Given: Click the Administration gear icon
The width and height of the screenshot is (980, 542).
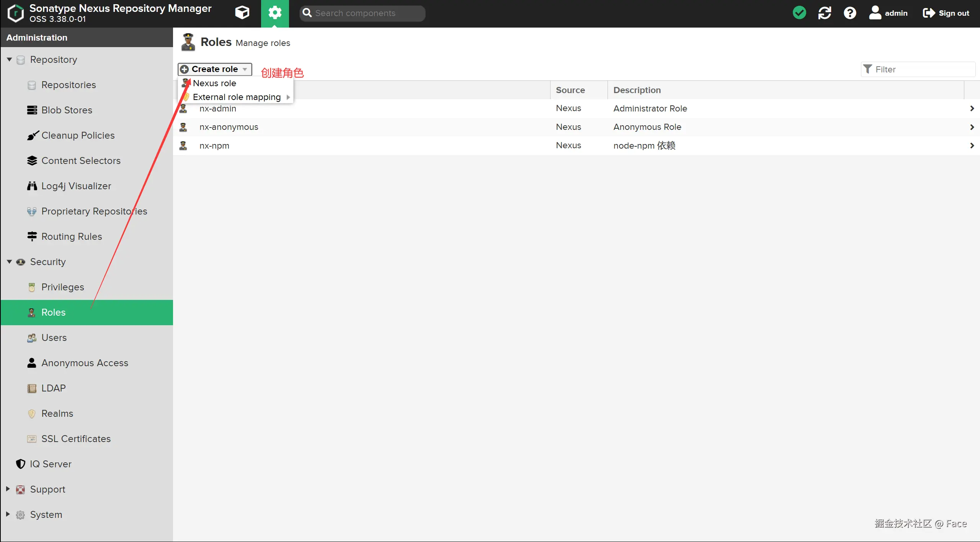Looking at the screenshot, I should (275, 13).
